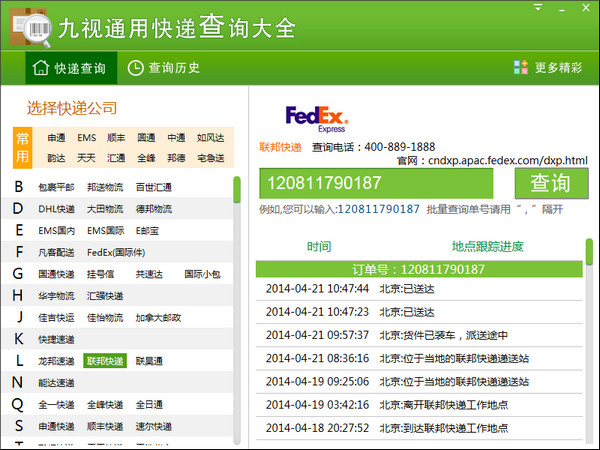Click the FedEx Express logo
Image resolution: width=600 pixels, height=450 pixels.
coord(317,119)
